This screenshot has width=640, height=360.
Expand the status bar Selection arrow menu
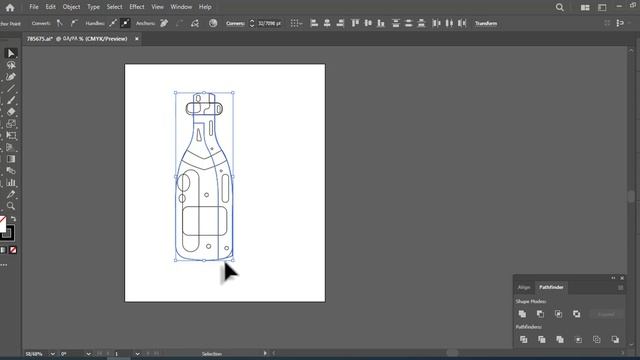click(x=264, y=353)
